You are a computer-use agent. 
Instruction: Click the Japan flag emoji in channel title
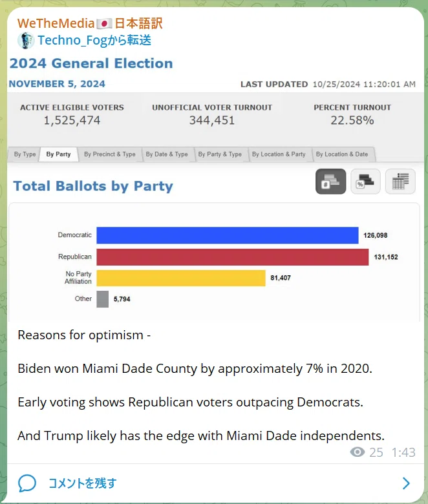(104, 24)
